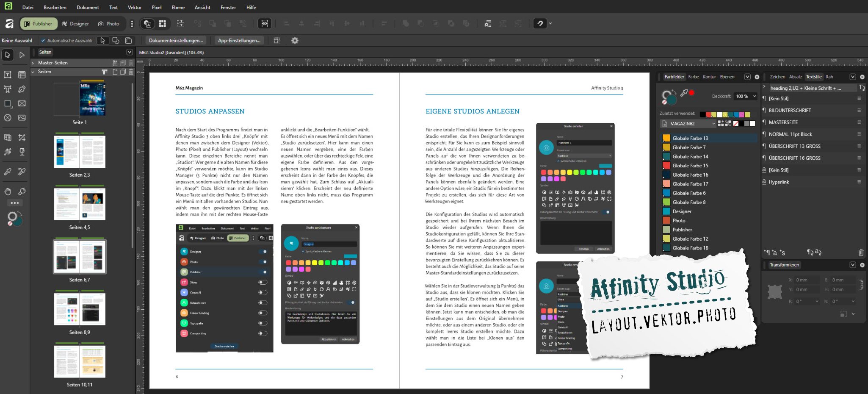The width and height of the screenshot is (868, 394).
Task: Switch to the Kontur tab
Action: click(x=709, y=77)
